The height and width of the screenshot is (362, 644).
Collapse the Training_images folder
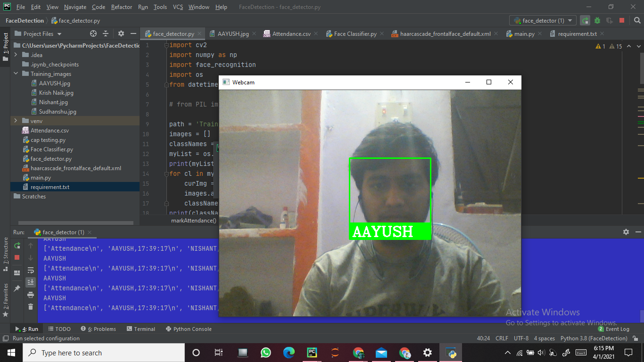(16, 74)
